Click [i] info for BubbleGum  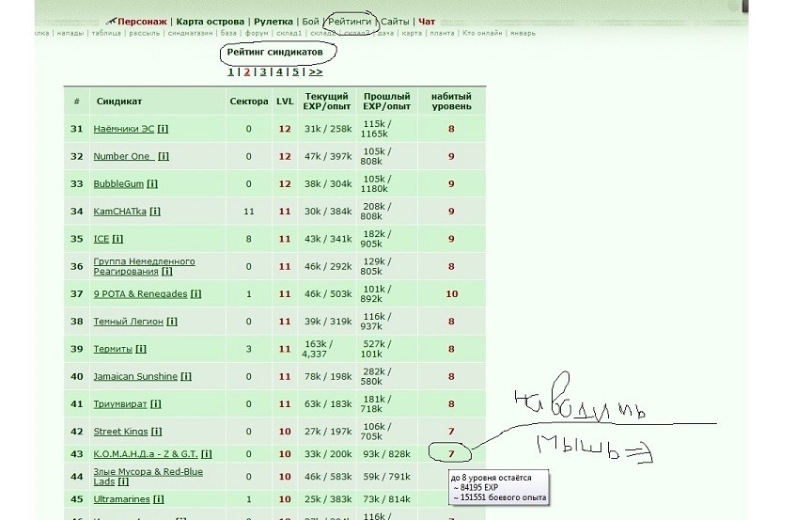(152, 184)
